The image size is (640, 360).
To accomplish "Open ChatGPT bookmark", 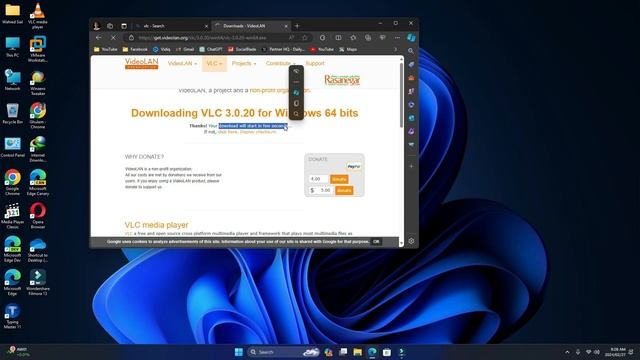I will point(211,49).
